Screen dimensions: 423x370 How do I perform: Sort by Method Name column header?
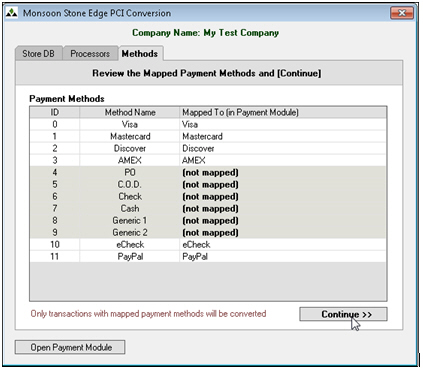pyautogui.click(x=130, y=112)
